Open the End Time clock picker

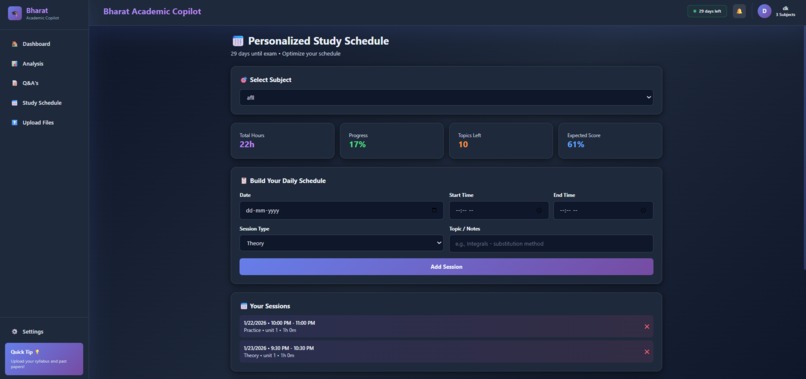point(643,210)
